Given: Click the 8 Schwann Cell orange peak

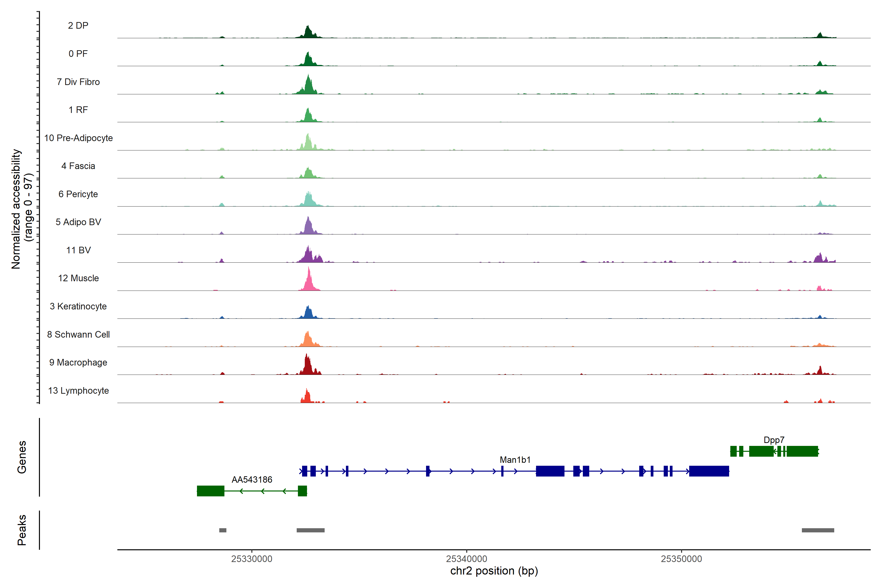Looking at the screenshot, I should coord(308,340).
